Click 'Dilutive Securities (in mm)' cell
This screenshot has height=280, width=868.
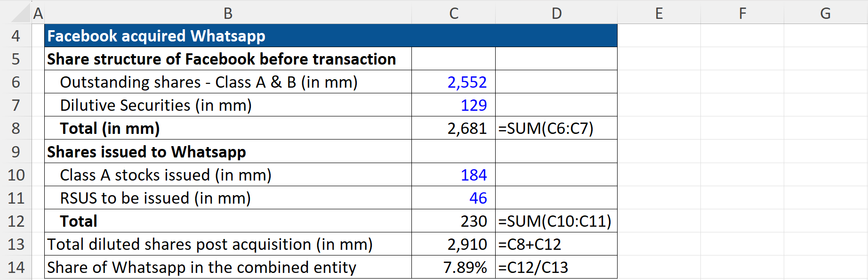click(x=228, y=105)
